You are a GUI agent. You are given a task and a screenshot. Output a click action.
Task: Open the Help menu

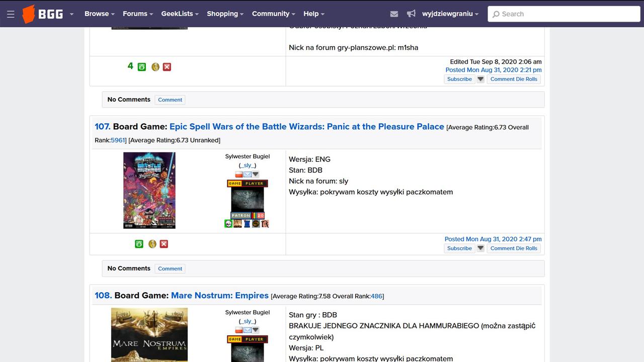click(x=313, y=14)
